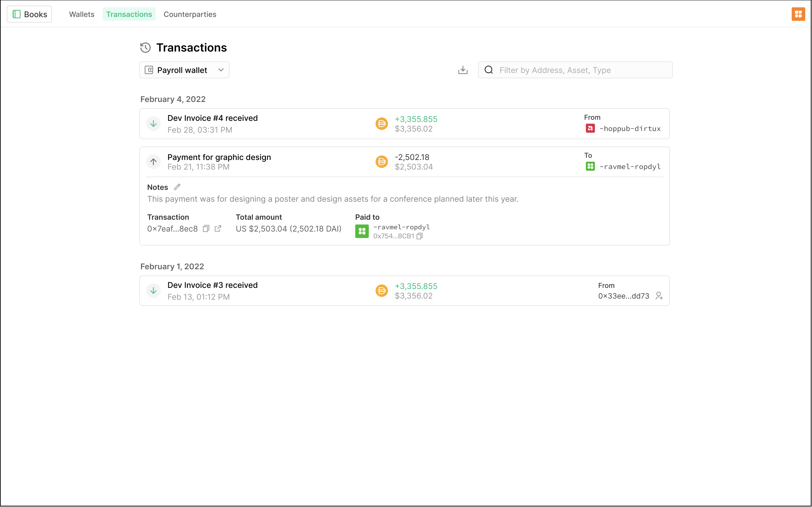Click the download/export icon in toolbar

tap(462, 70)
